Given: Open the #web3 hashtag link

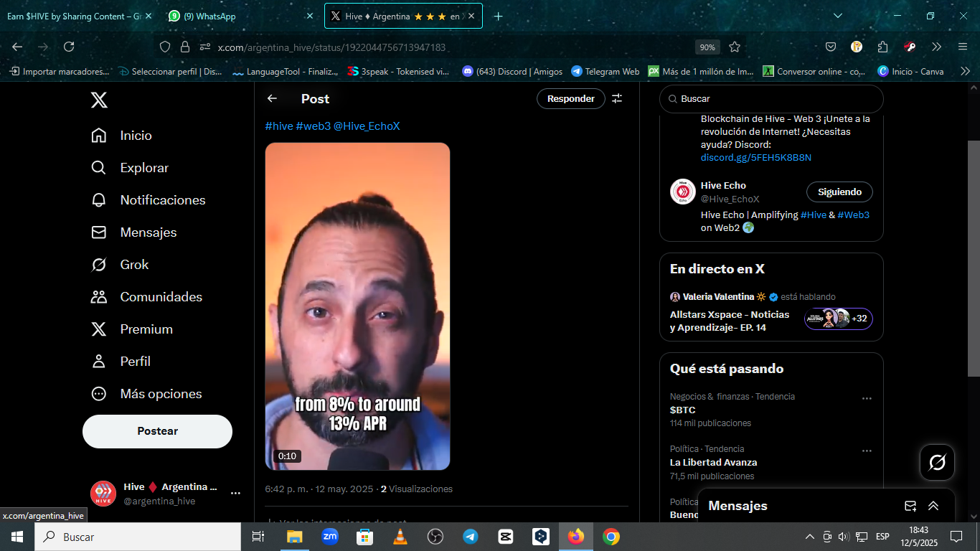Looking at the screenshot, I should pyautogui.click(x=313, y=126).
